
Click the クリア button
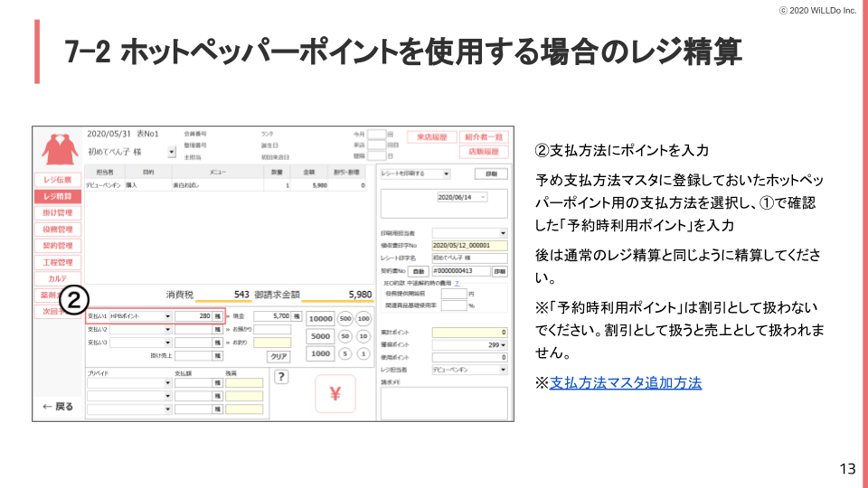(279, 356)
